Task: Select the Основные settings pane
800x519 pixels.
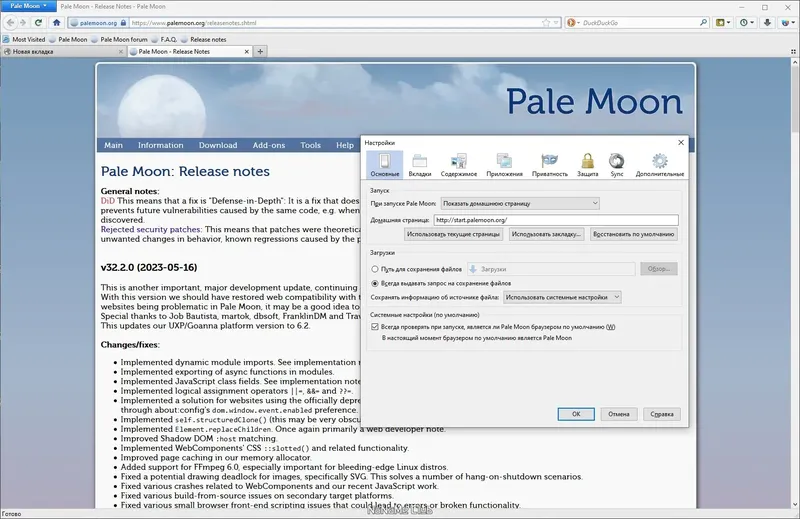Action: tap(385, 165)
